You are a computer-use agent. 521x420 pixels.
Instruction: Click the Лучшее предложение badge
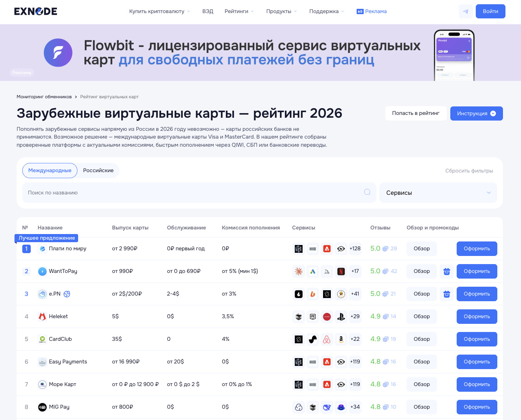pos(47,238)
